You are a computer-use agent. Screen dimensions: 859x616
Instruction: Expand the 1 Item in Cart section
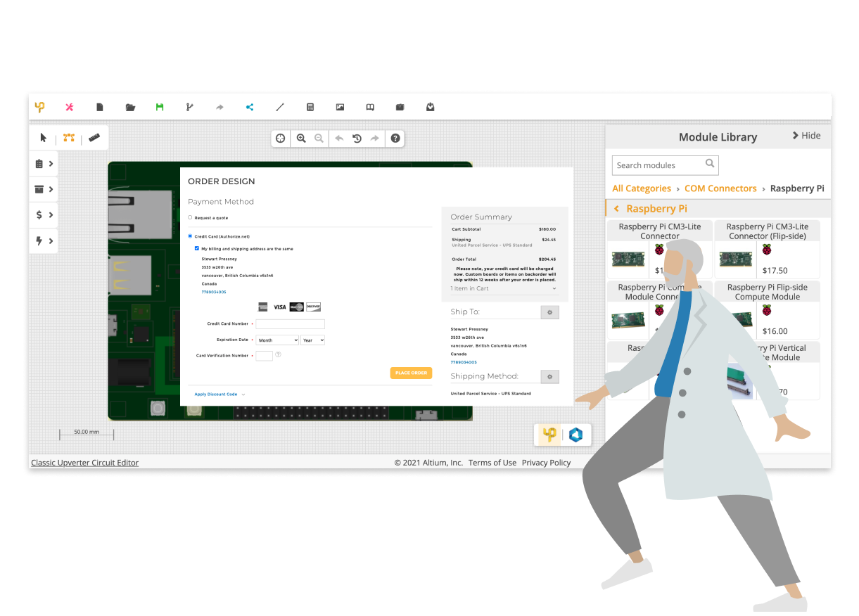click(504, 288)
